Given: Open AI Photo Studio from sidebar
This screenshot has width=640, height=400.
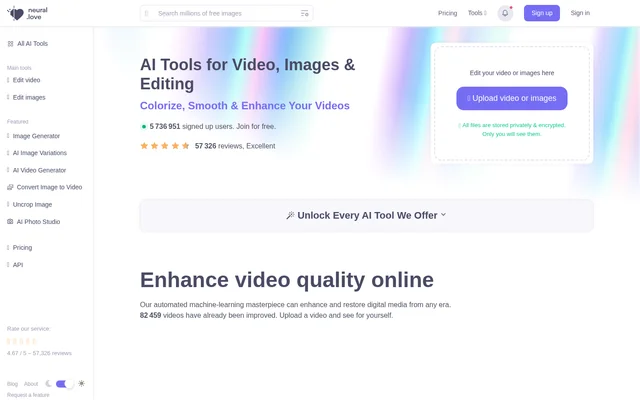Looking at the screenshot, I should pos(34,222).
